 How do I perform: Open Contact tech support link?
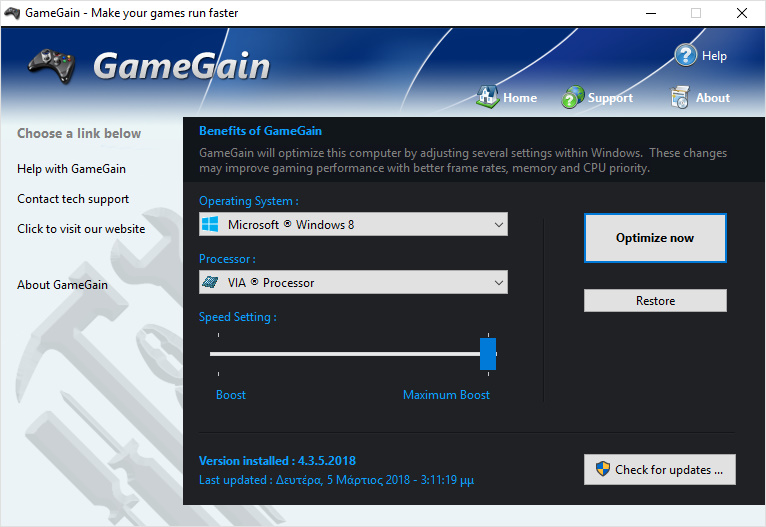point(73,199)
